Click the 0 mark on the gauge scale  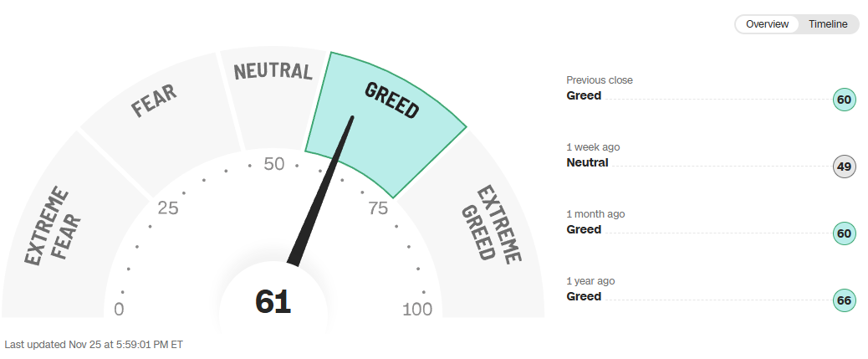click(119, 310)
